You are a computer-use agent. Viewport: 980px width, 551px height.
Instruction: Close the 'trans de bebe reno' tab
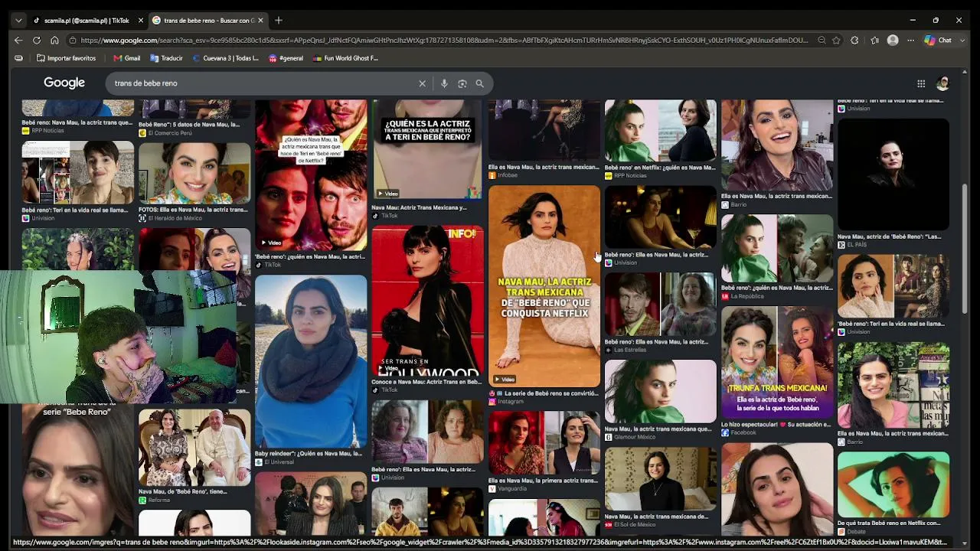[260, 20]
